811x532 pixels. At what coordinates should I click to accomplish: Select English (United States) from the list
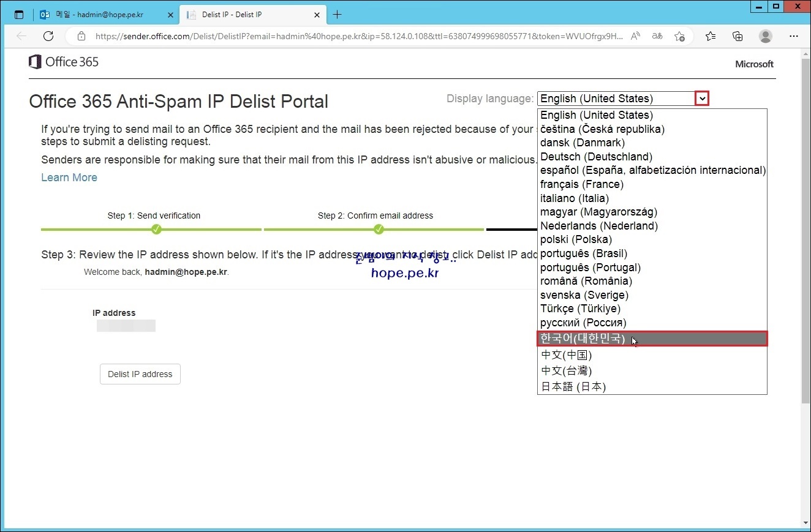coord(652,115)
